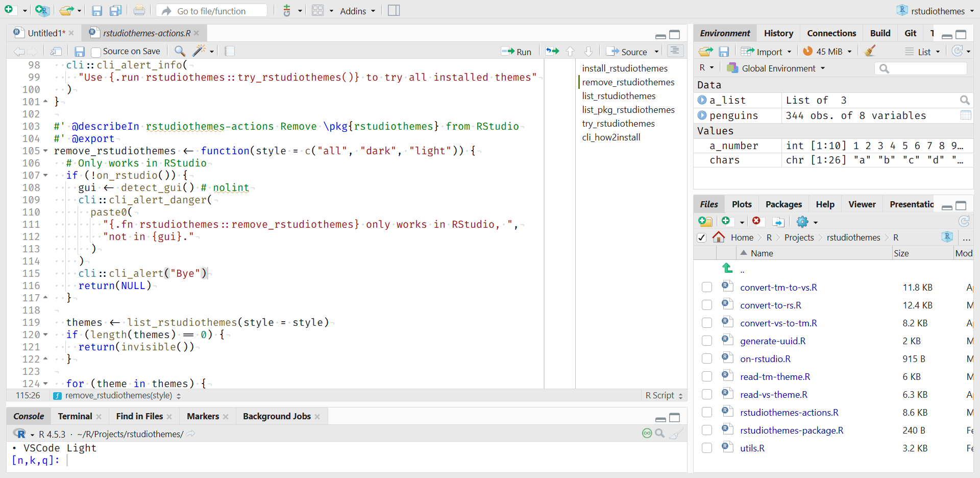980x478 pixels.
Task: Click the Go to file/function search field
Action: pyautogui.click(x=211, y=11)
